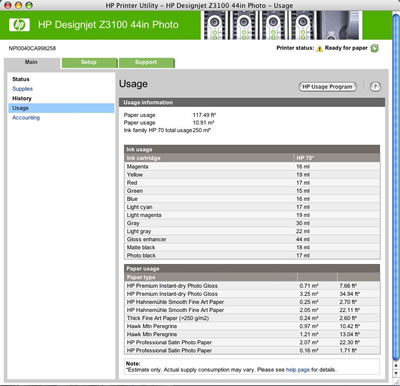Open help with the question mark button
Image resolution: width=400 pixels, height=386 pixels.
click(375, 87)
